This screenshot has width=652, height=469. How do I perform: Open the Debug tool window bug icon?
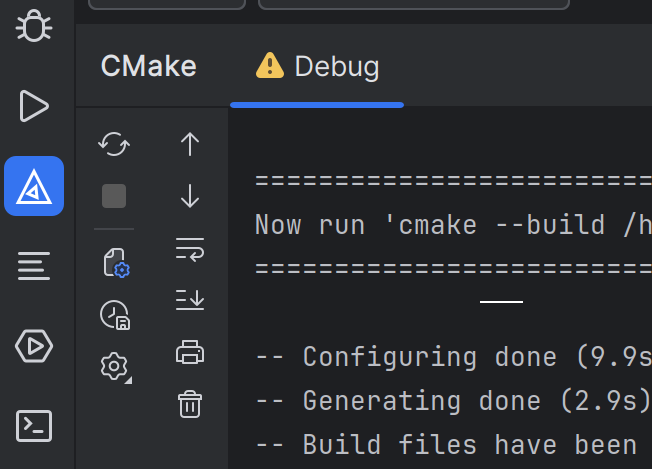coord(34,27)
